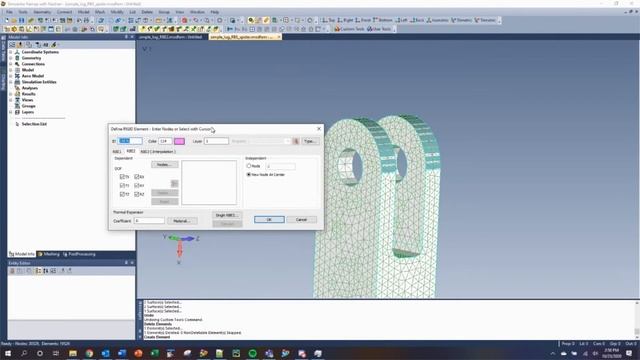The width and height of the screenshot is (640, 360).
Task: Click the Connections node icon
Action: click(17, 64)
